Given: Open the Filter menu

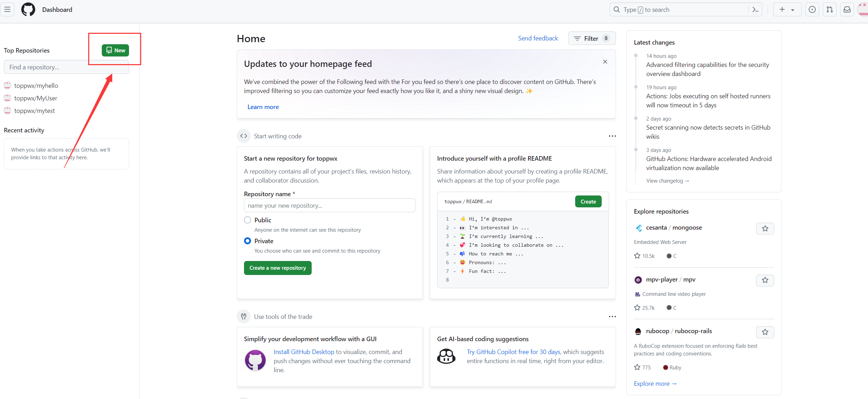Looking at the screenshot, I should [x=592, y=38].
